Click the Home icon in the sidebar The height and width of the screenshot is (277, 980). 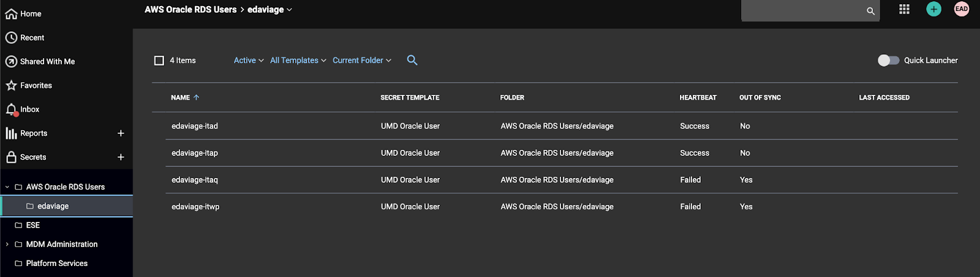[11, 14]
